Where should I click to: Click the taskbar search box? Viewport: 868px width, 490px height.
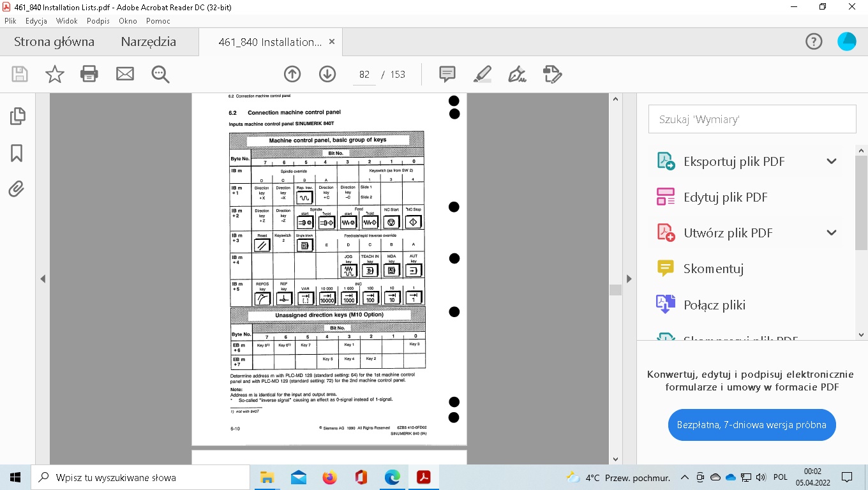140,477
